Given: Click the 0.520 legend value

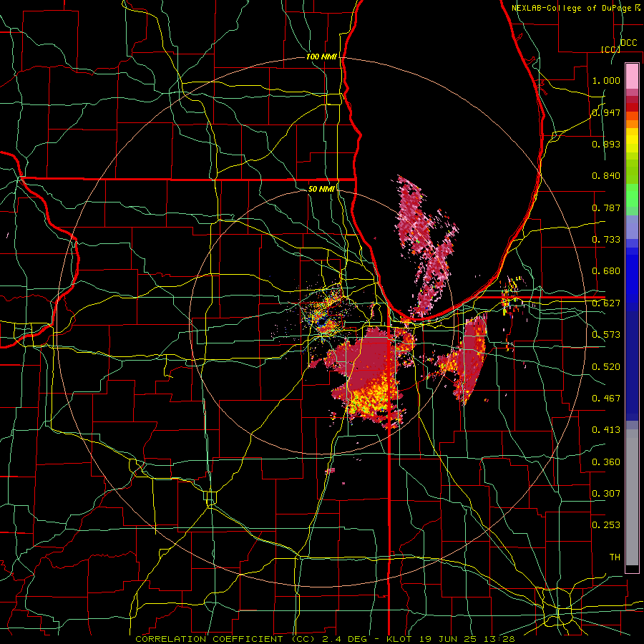Looking at the screenshot, I should 606,367.
